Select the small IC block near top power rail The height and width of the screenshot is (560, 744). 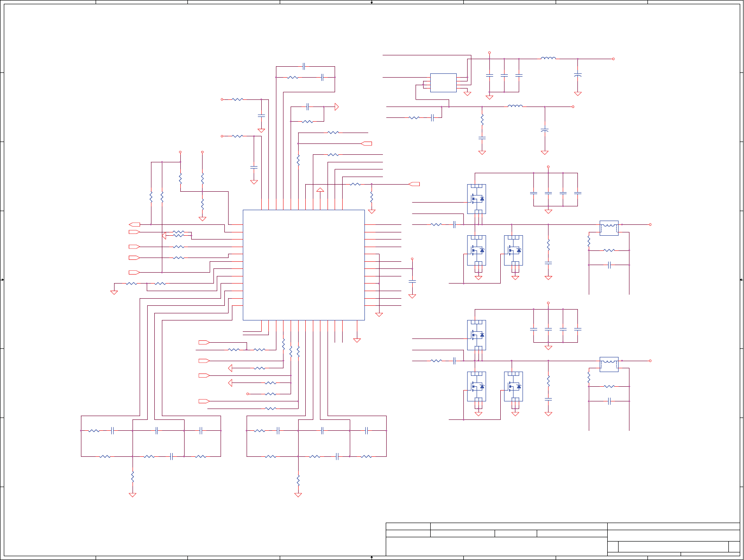[x=443, y=83]
